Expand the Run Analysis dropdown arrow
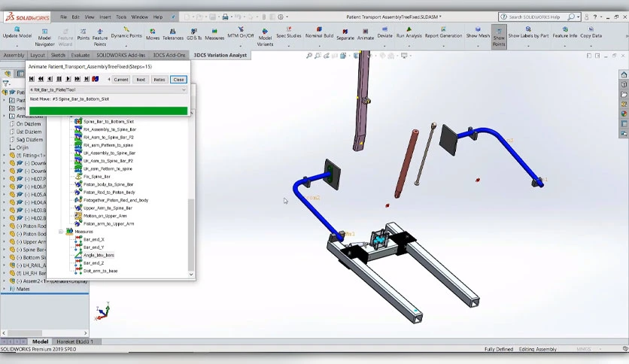The image size is (629, 364). (409, 46)
